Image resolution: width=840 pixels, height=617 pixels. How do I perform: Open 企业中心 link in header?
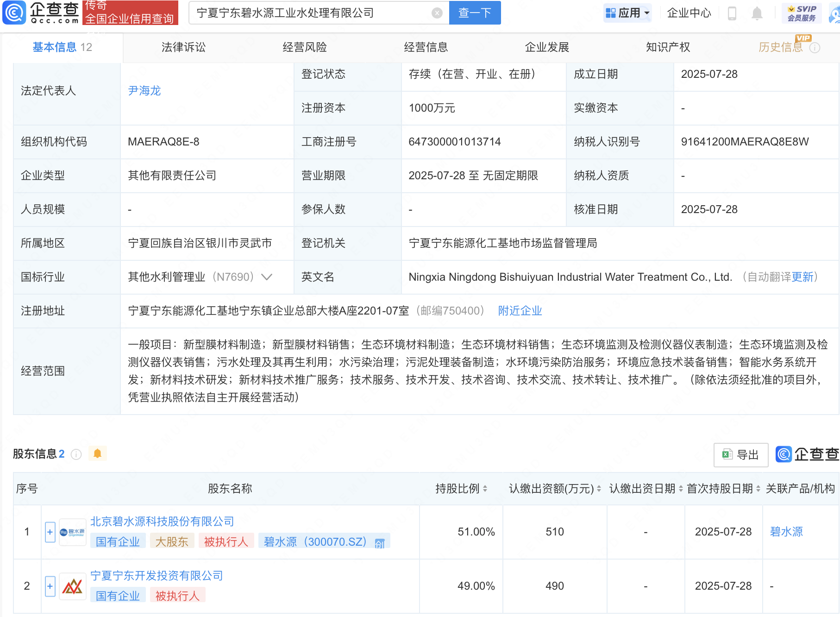tap(689, 13)
